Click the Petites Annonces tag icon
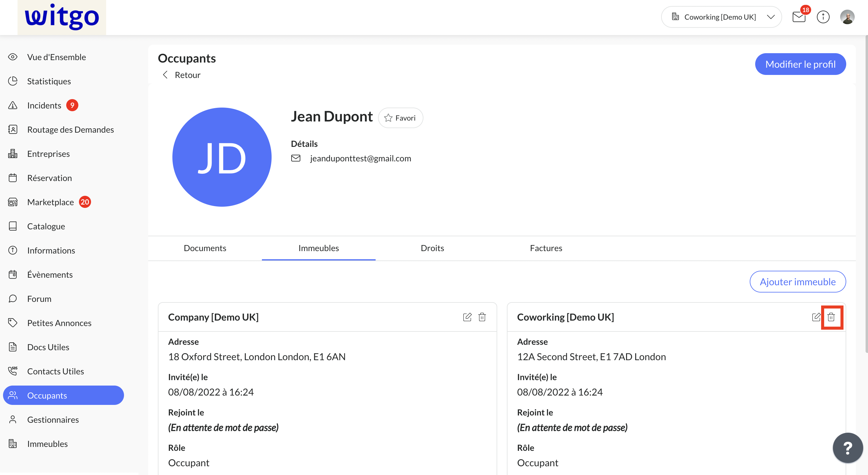Viewport: 868px width, 475px height. [13, 323]
